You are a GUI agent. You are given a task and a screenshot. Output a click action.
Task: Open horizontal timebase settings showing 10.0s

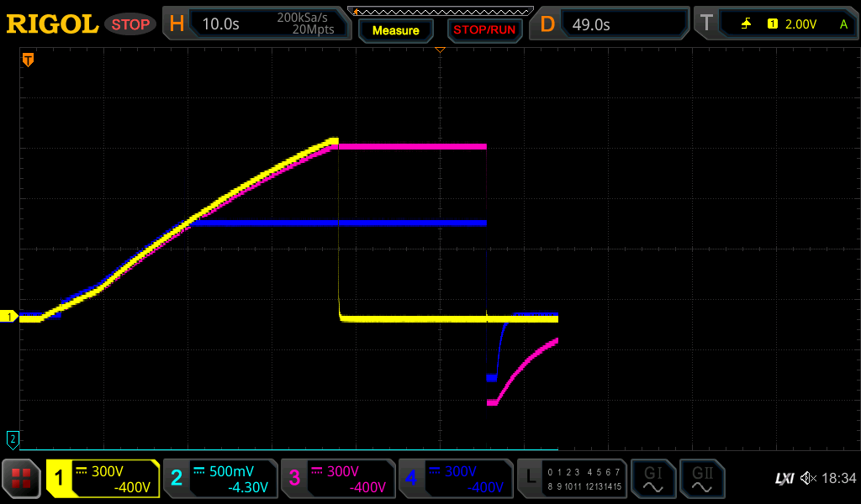pos(256,24)
